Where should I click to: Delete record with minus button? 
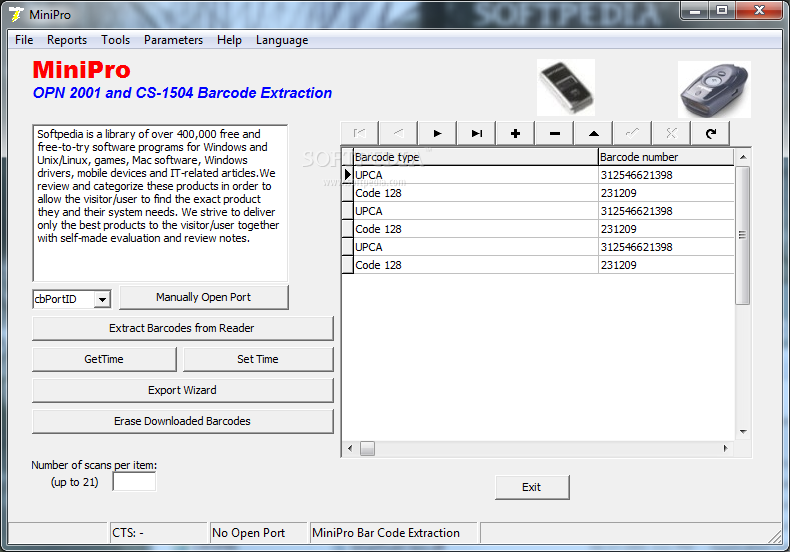555,133
